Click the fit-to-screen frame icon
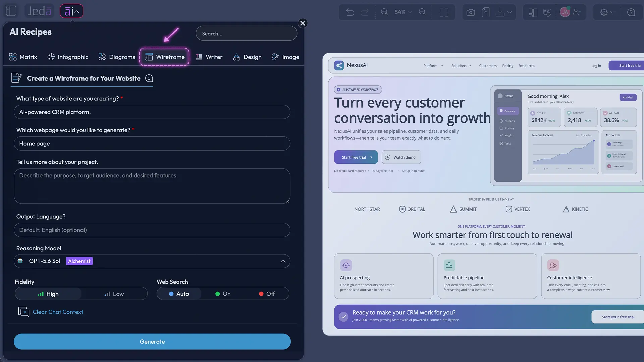 point(444,12)
